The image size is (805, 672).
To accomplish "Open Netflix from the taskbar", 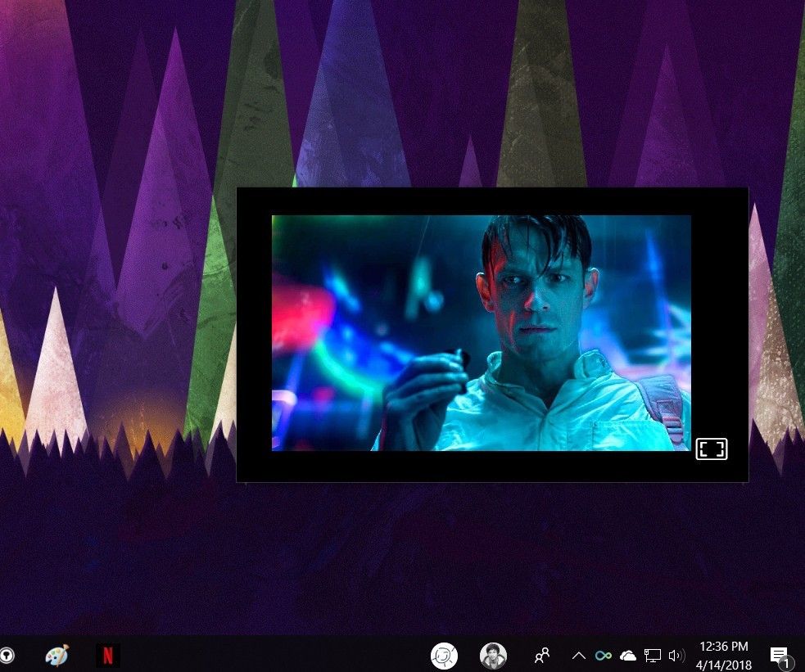I will click(x=108, y=656).
